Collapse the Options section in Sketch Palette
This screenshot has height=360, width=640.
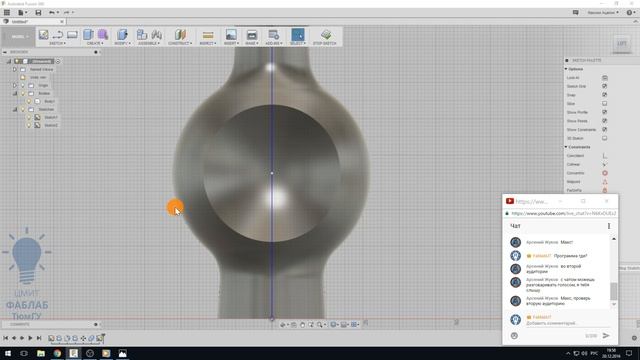point(566,69)
